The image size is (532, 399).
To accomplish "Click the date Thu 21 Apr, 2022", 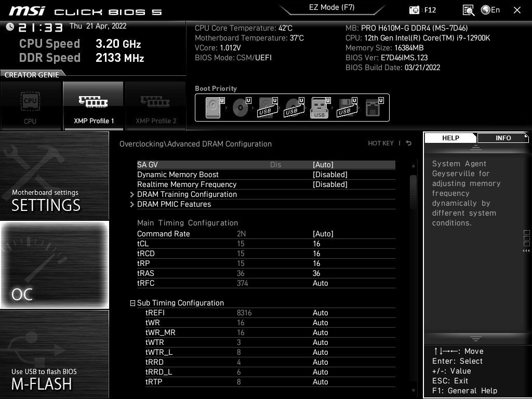I will [x=98, y=26].
